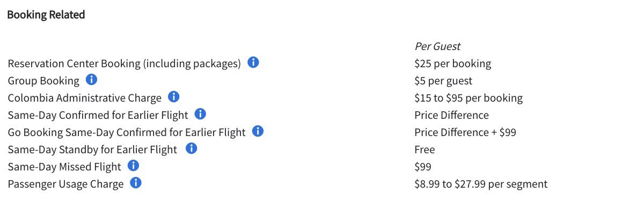Click the Colombia Administrative Charge label

click(x=84, y=98)
